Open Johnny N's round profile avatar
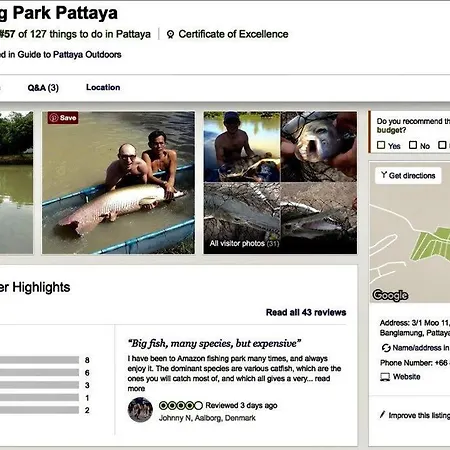450x450 pixels. (x=140, y=410)
